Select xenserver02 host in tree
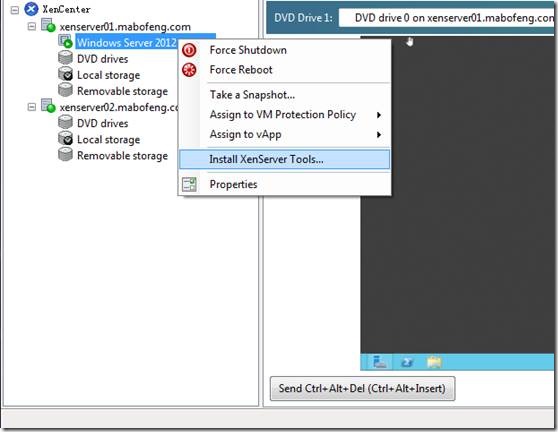 click(119, 107)
